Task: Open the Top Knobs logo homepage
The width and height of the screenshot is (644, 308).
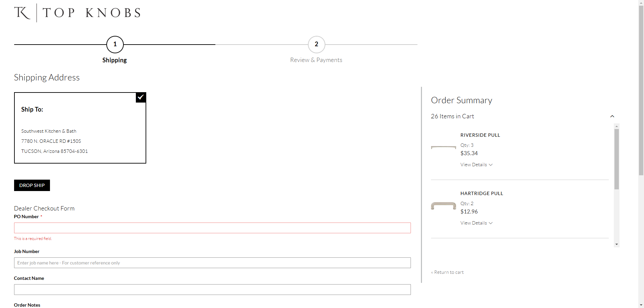Action: pyautogui.click(x=77, y=13)
